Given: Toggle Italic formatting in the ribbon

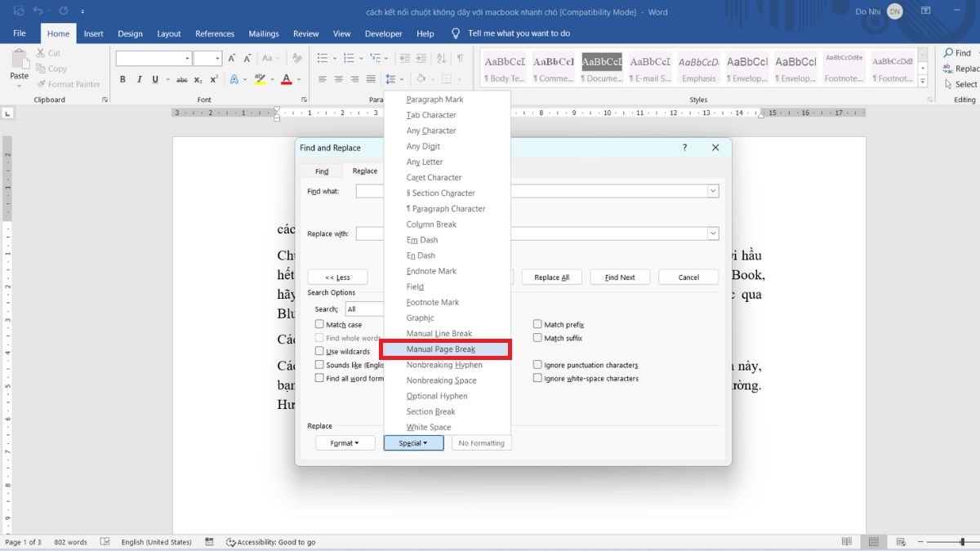Looking at the screenshot, I should [138, 79].
